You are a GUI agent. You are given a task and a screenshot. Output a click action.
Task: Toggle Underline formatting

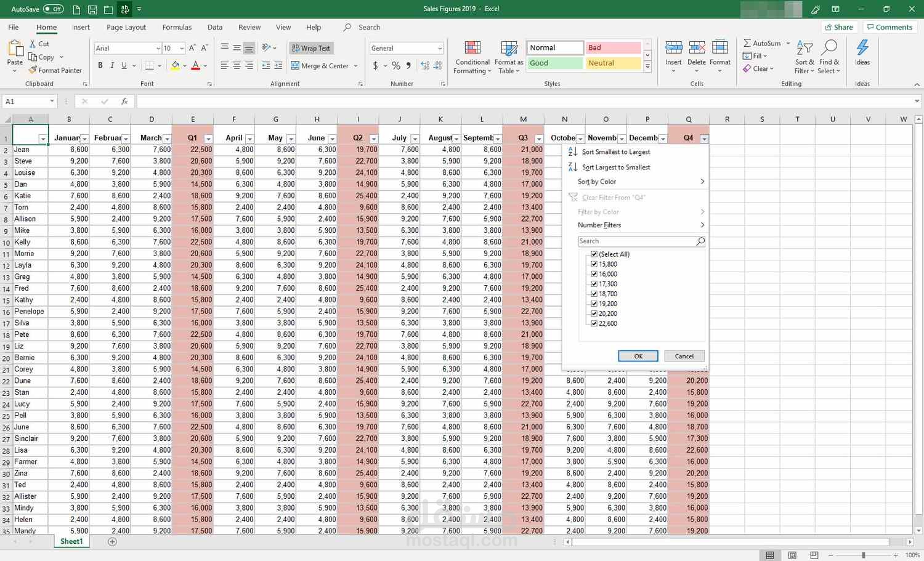click(x=124, y=65)
